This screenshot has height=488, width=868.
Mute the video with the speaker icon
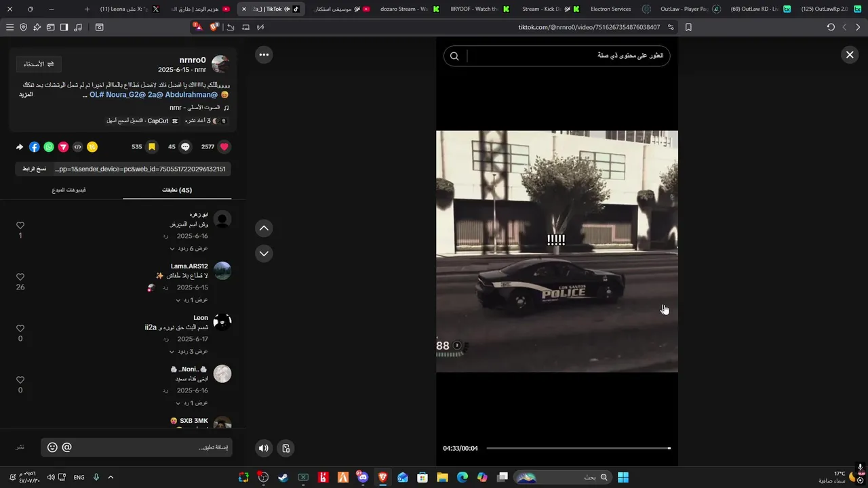(264, 448)
